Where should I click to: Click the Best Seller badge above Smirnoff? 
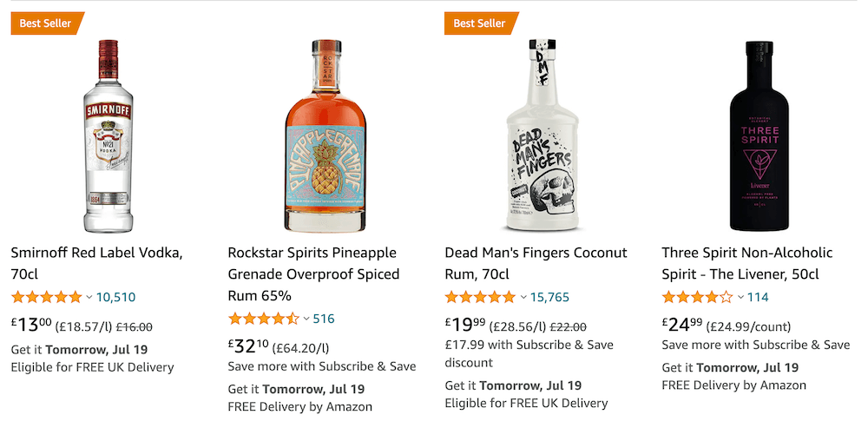pos(45,23)
